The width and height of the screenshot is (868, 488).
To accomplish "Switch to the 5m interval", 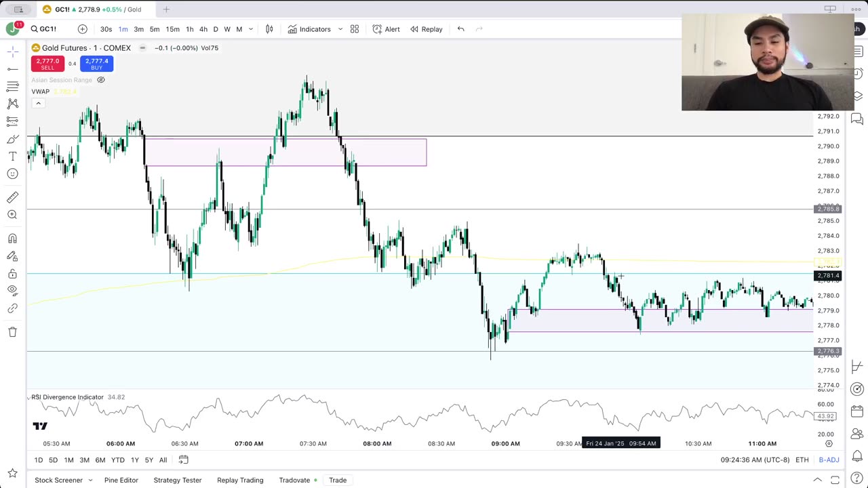I will 155,29.
